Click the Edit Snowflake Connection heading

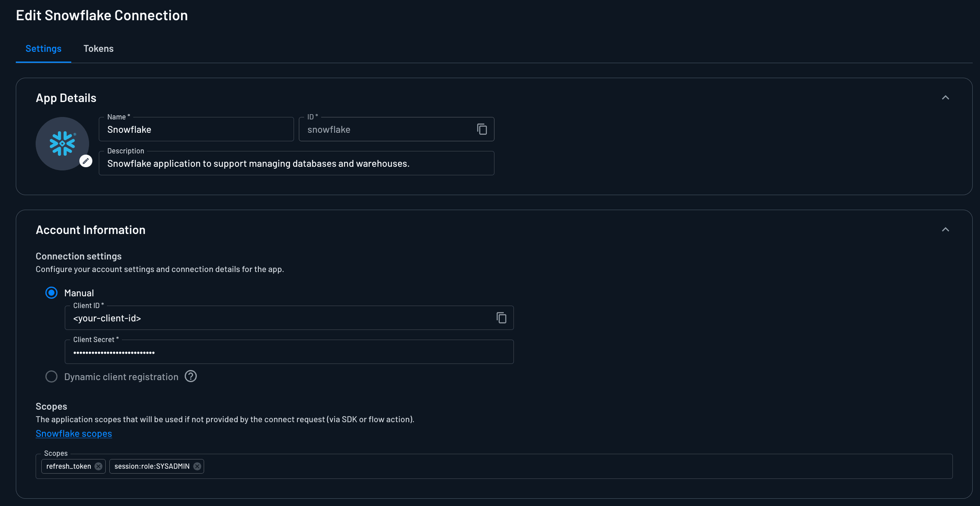click(x=102, y=15)
